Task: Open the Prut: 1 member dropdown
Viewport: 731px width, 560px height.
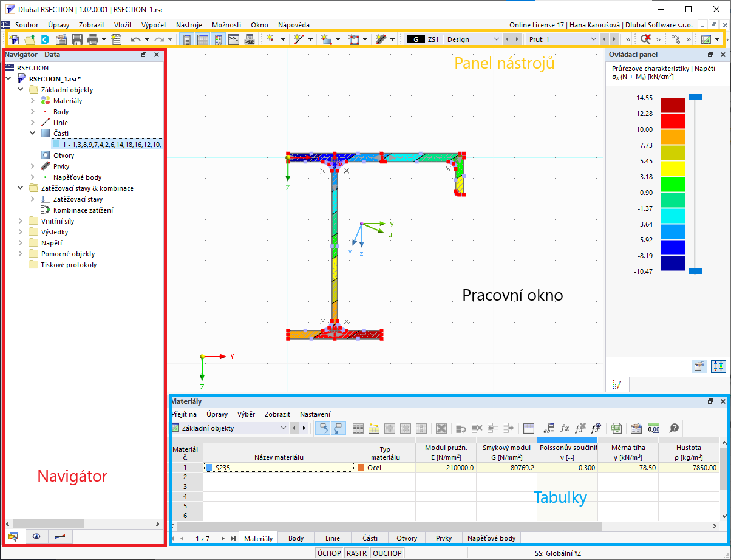Action: [x=594, y=39]
